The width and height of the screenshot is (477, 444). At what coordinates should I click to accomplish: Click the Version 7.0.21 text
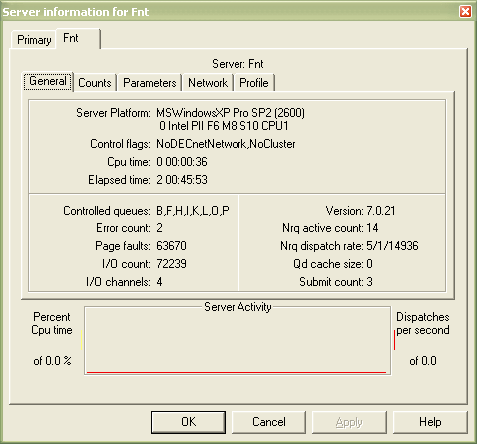(360, 211)
